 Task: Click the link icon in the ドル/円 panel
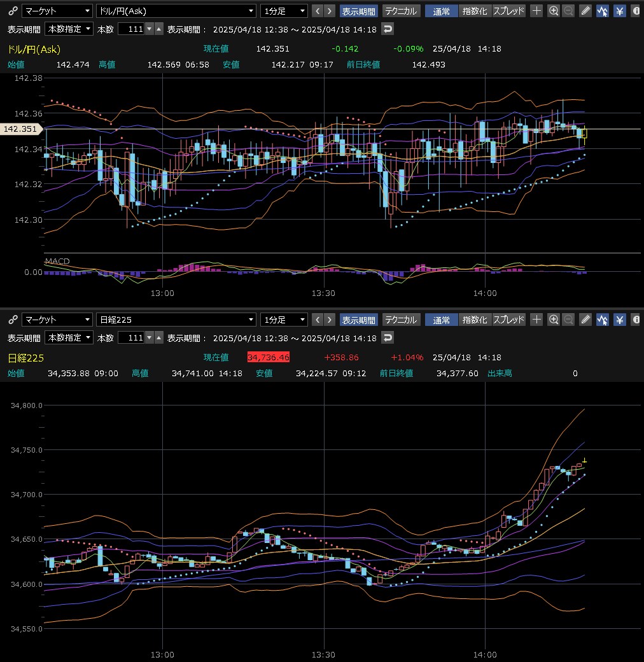[13, 11]
